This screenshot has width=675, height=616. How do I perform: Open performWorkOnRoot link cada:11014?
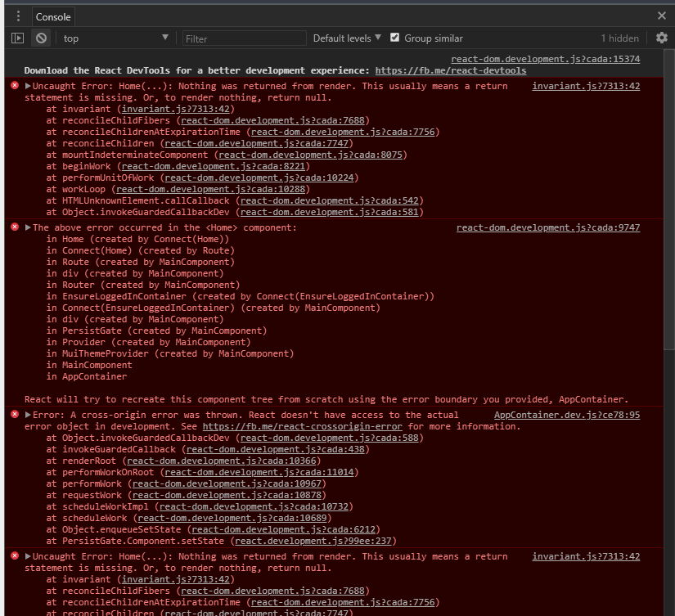click(x=259, y=473)
